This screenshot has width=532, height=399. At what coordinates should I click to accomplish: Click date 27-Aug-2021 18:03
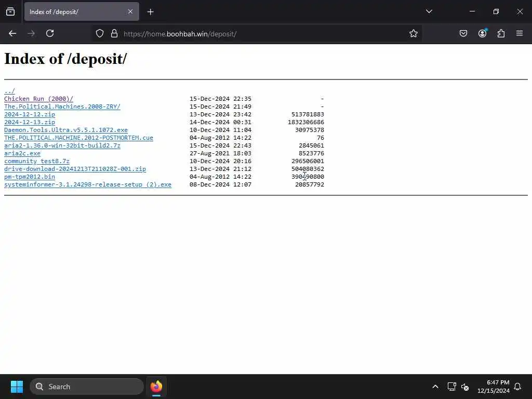(x=220, y=153)
